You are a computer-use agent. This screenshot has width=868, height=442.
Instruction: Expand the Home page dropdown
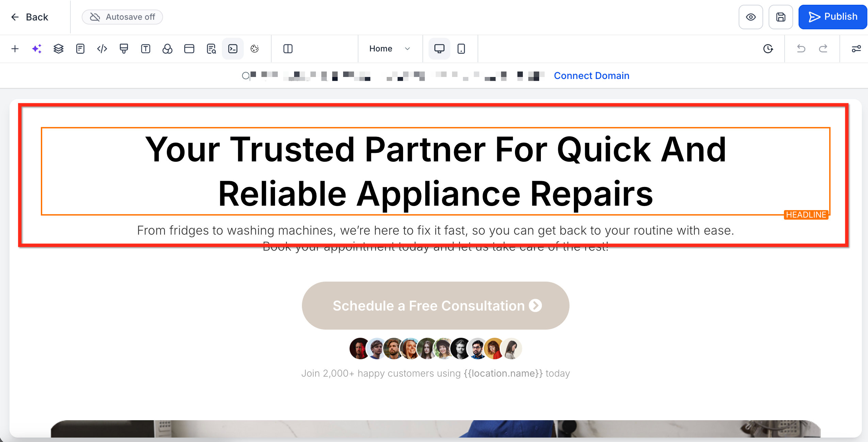tap(381, 49)
